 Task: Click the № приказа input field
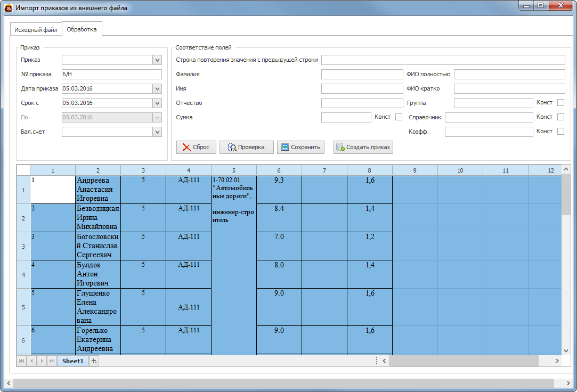point(111,74)
